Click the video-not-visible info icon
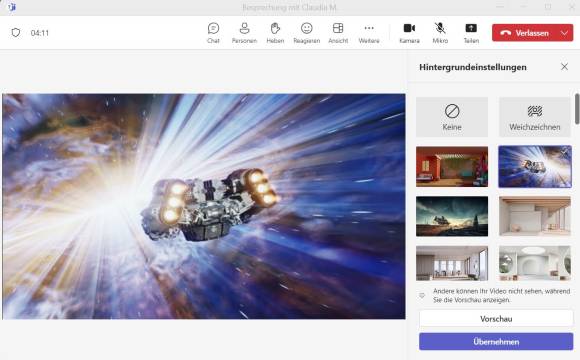This screenshot has height=360, width=580. [422, 296]
